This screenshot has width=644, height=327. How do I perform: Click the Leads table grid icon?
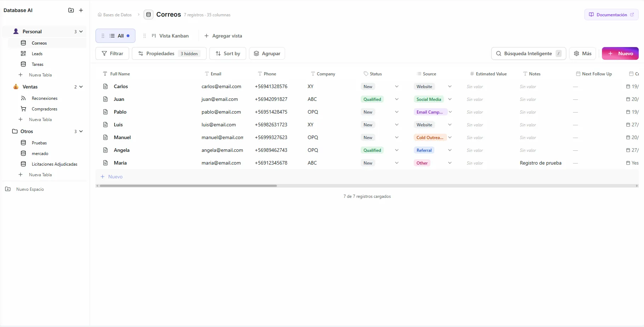(x=23, y=53)
